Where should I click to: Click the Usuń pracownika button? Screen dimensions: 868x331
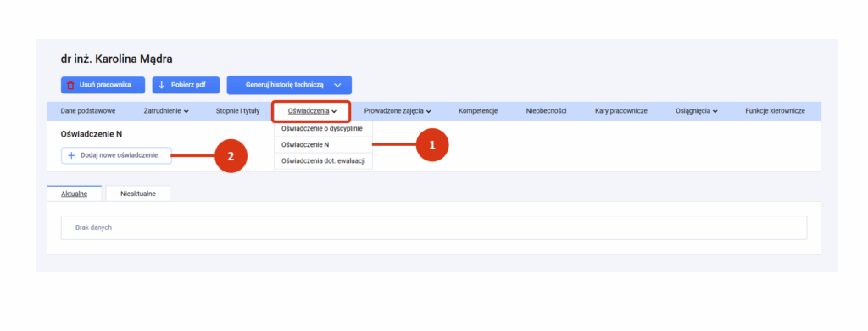[x=103, y=86]
